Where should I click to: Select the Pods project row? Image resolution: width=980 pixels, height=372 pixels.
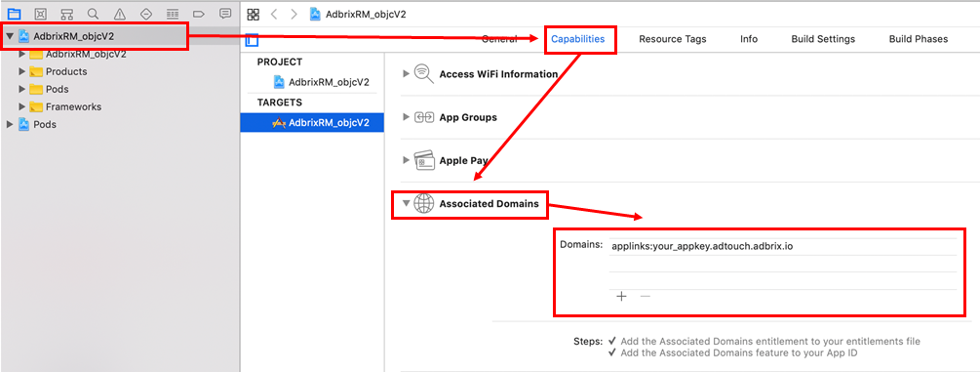(119, 124)
